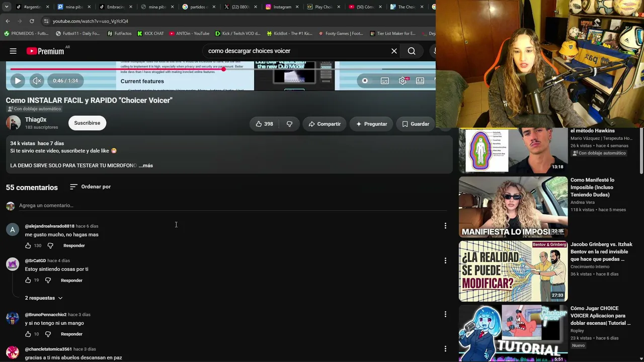
Task: Switch to the Instagram tab
Action: pos(281,7)
